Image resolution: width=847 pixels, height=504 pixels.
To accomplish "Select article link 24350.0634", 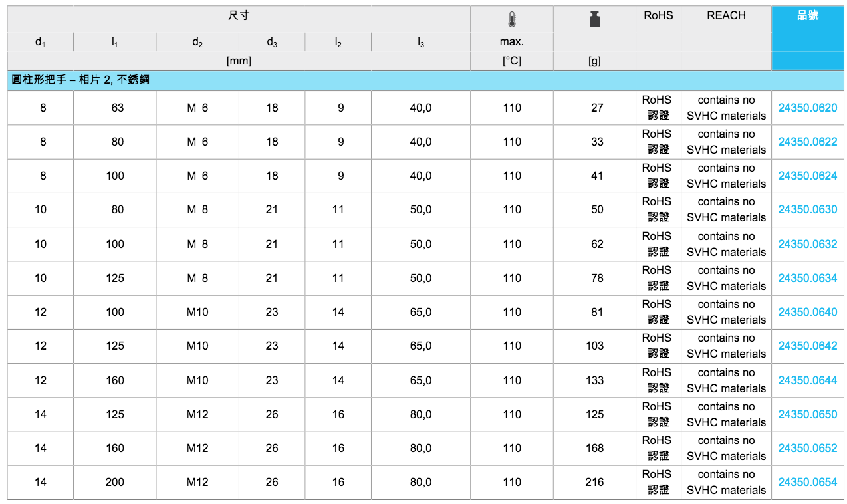I will pyautogui.click(x=807, y=278).
